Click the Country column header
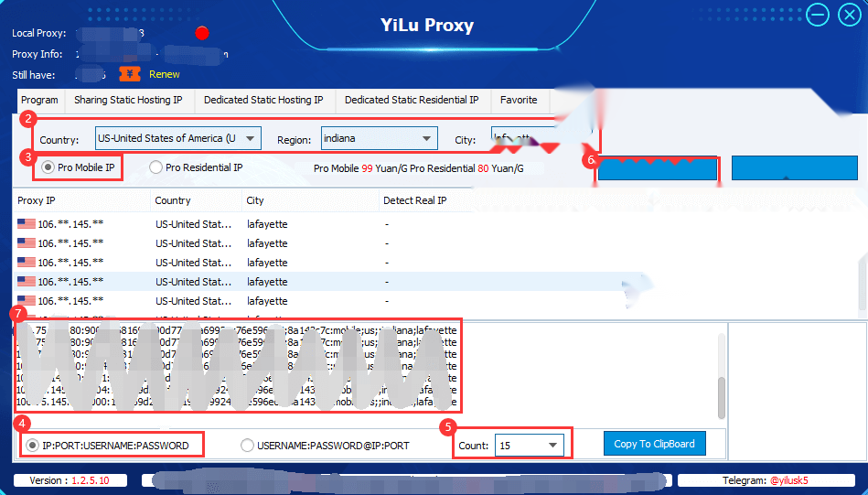 click(196, 200)
